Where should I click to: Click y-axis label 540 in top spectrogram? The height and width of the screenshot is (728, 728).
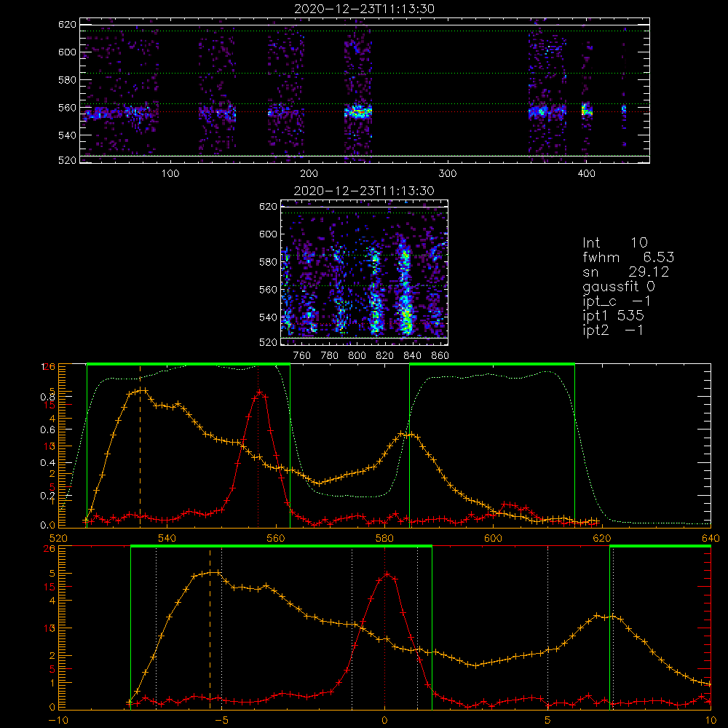pos(67,135)
